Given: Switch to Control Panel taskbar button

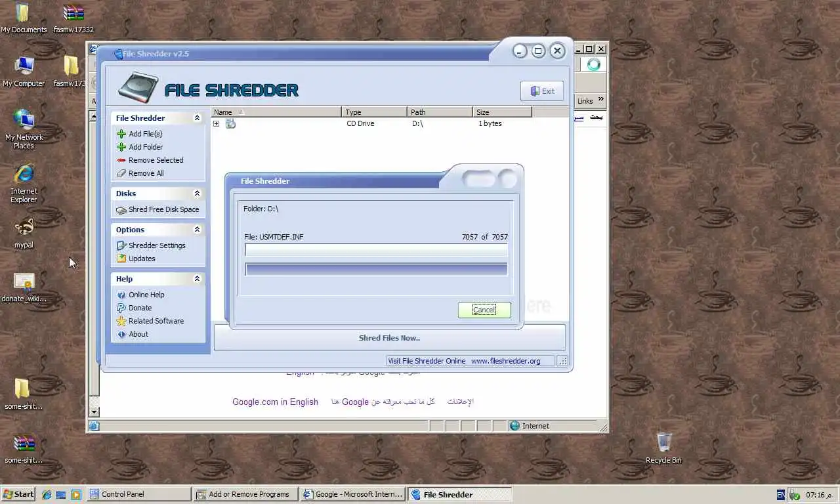Looking at the screenshot, I should (139, 494).
